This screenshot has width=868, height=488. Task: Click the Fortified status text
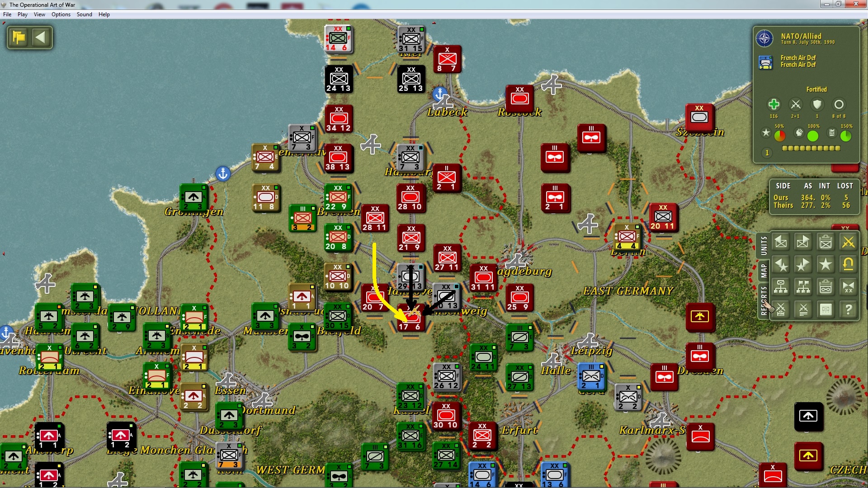point(816,89)
